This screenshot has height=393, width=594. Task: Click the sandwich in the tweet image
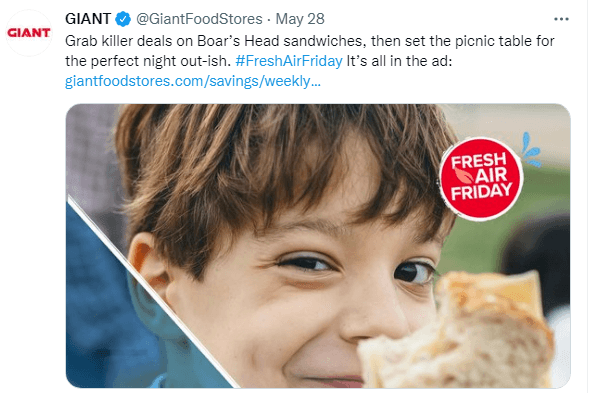coord(458,332)
